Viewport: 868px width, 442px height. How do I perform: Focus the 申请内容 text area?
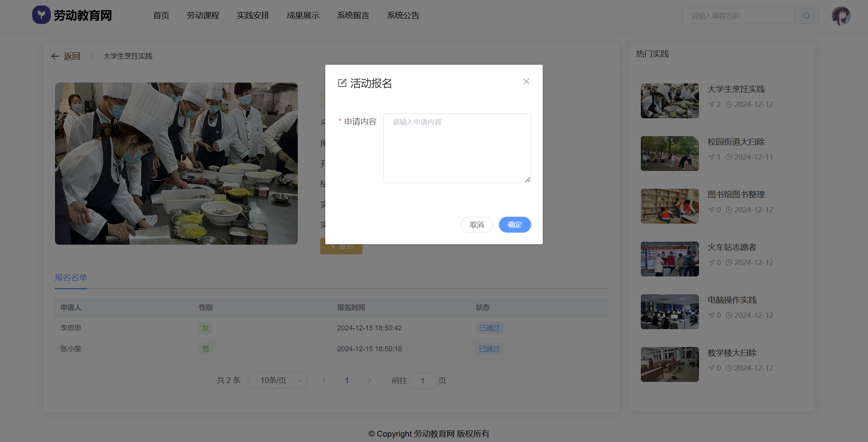(x=457, y=148)
